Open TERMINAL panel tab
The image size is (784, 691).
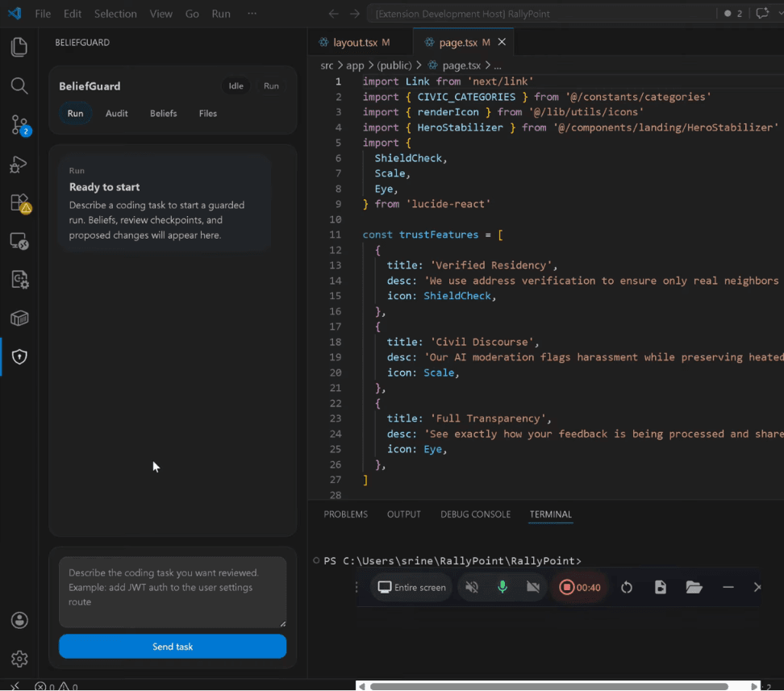551,514
